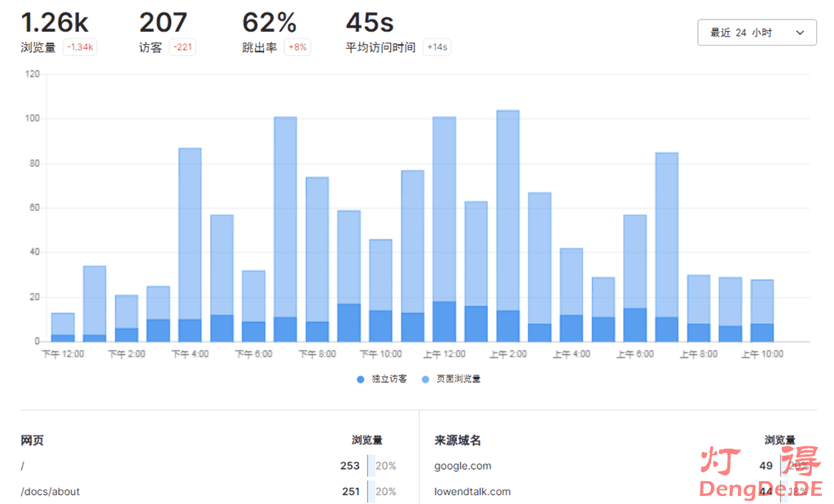Click the 1.26k 浏览量 metric
The image size is (834, 504).
tap(55, 23)
